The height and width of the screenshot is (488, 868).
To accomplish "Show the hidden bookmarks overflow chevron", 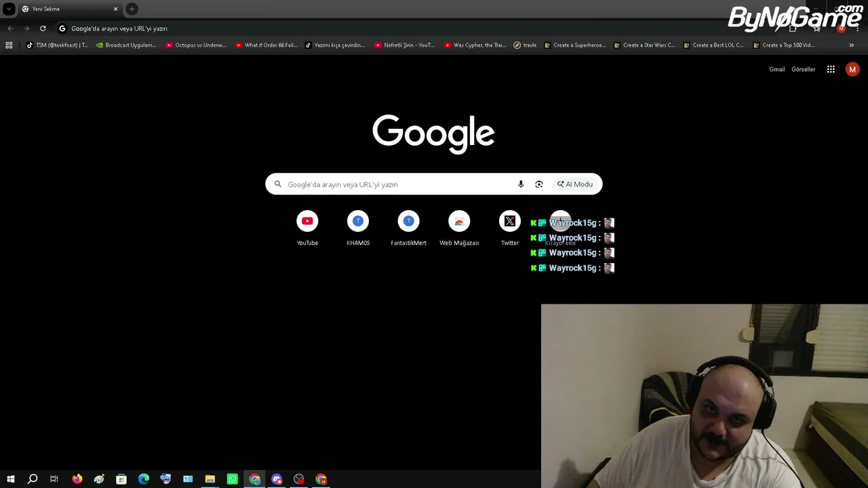I will pos(852,45).
